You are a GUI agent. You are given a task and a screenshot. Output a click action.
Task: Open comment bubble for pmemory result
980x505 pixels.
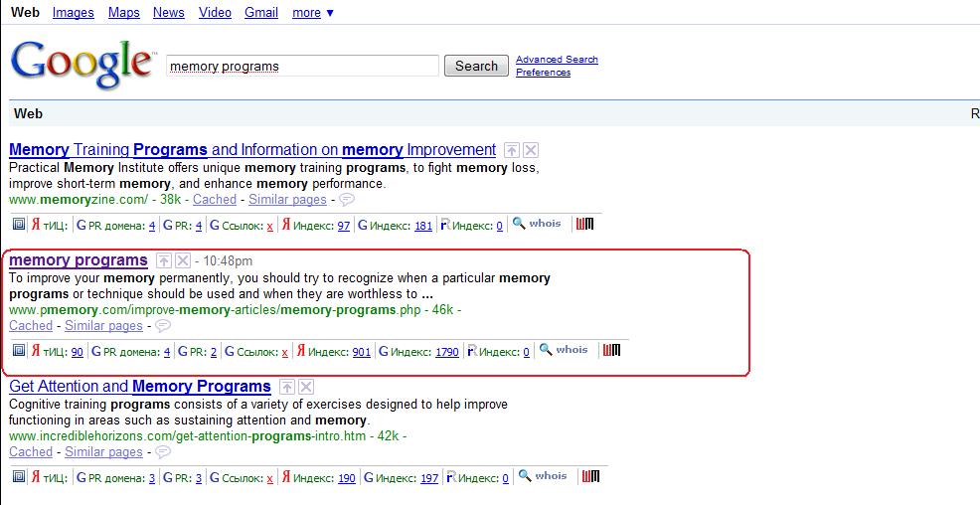[x=163, y=326]
